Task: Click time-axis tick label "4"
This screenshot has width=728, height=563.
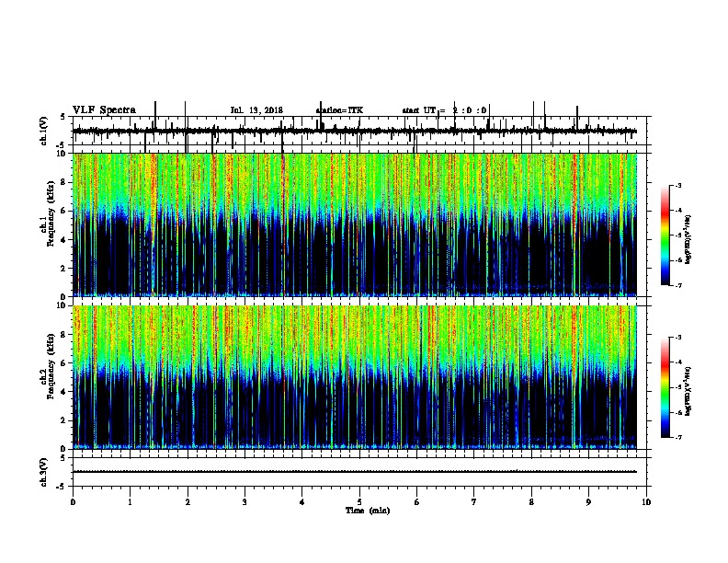Action: (302, 502)
